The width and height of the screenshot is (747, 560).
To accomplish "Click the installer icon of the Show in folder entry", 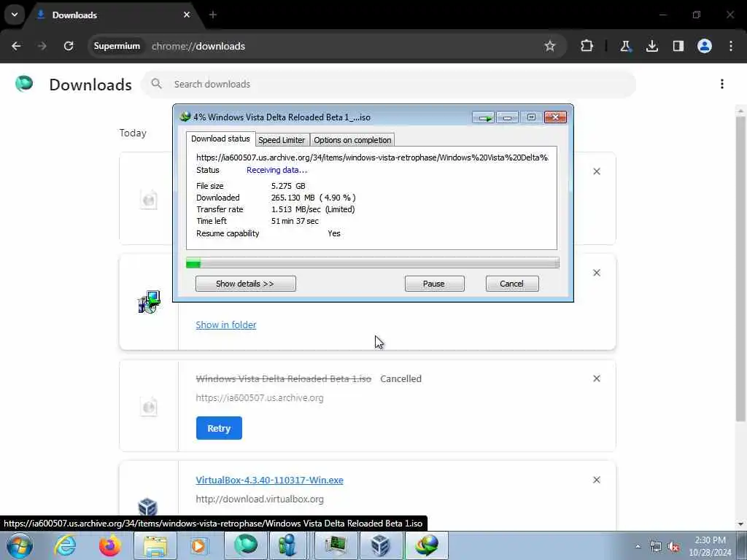I will (149, 302).
